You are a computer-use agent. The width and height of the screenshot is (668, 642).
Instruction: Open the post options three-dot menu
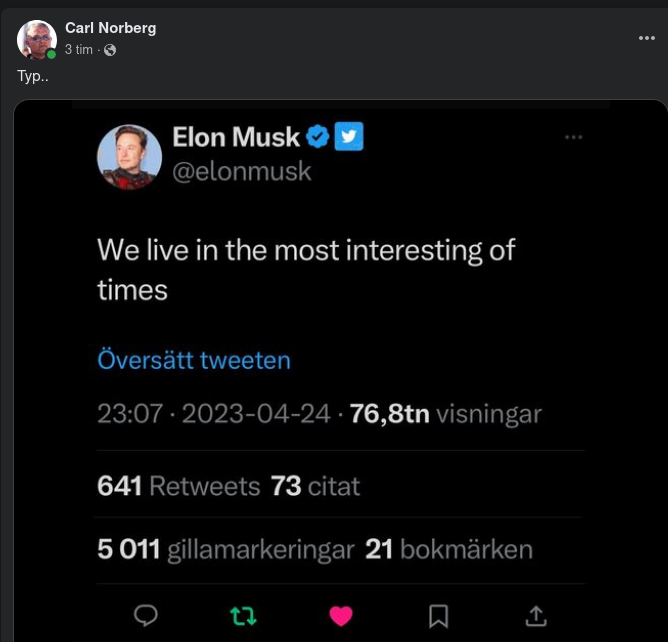point(647,38)
